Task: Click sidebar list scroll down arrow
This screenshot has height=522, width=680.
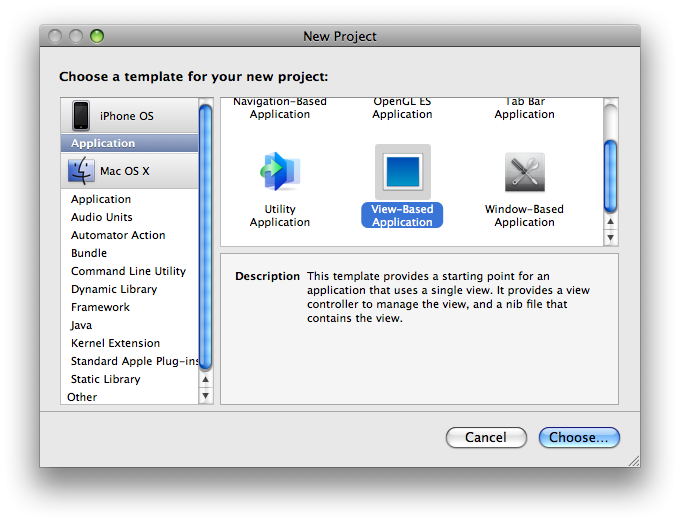Action: (x=206, y=395)
